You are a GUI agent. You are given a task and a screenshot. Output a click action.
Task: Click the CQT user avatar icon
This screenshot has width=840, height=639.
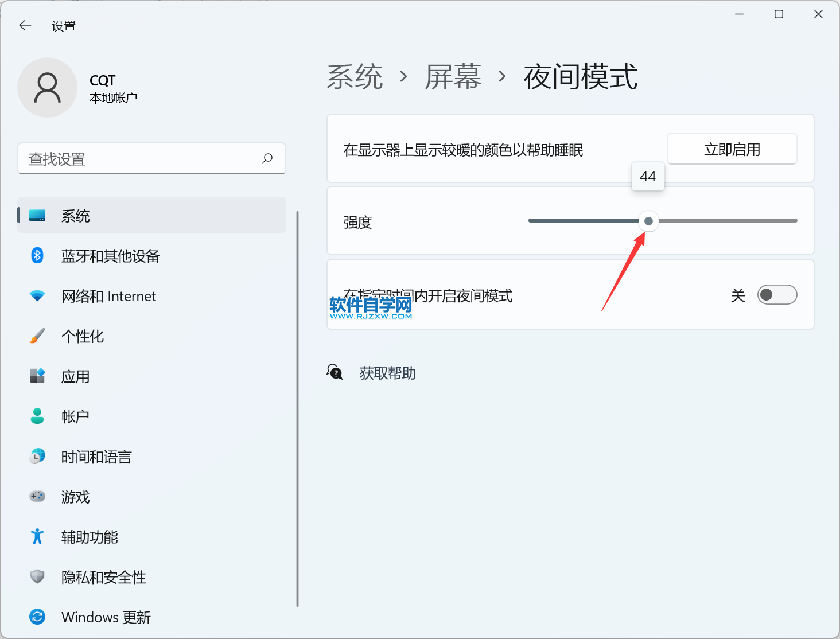click(x=48, y=88)
